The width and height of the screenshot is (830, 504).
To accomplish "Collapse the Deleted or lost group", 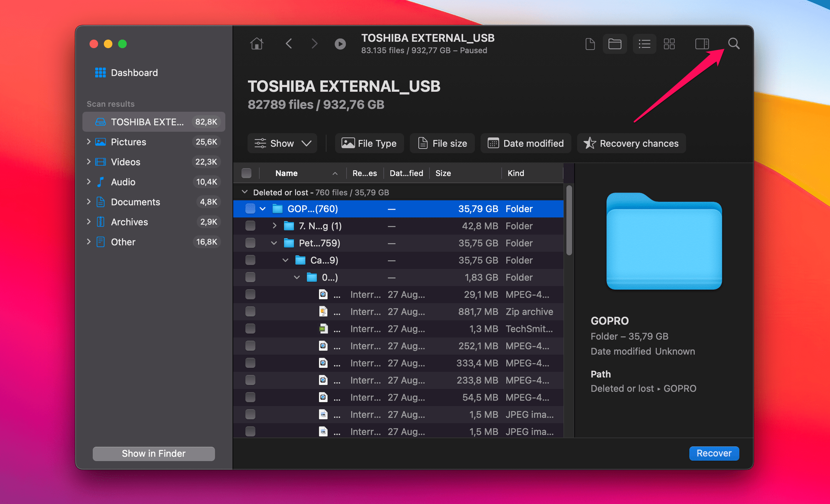I will (244, 192).
